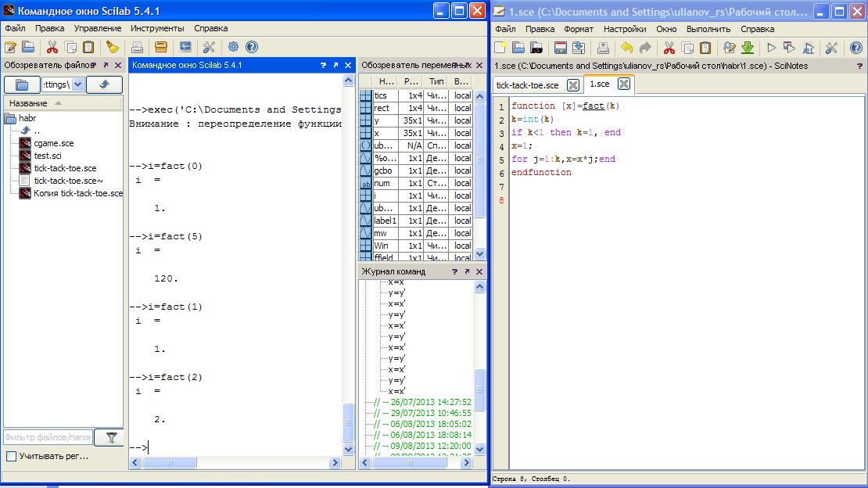Create a new file in SciNotes
This screenshot has height=488, width=868.
[x=500, y=48]
